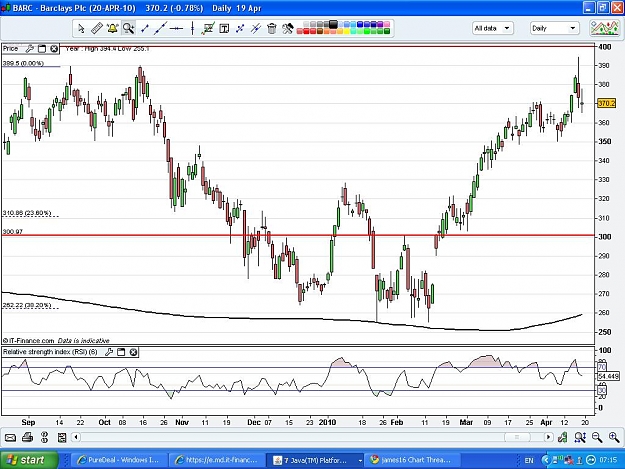Click the envelope email chart icon

coord(10,438)
